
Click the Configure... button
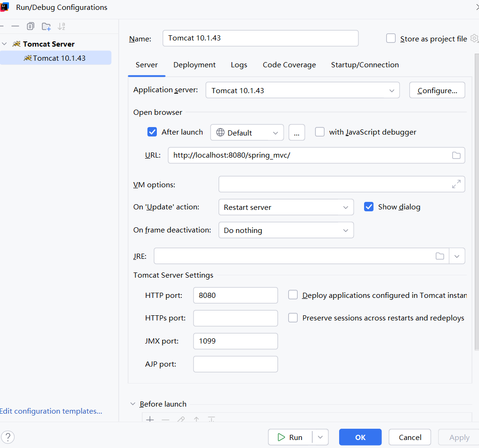(x=437, y=90)
